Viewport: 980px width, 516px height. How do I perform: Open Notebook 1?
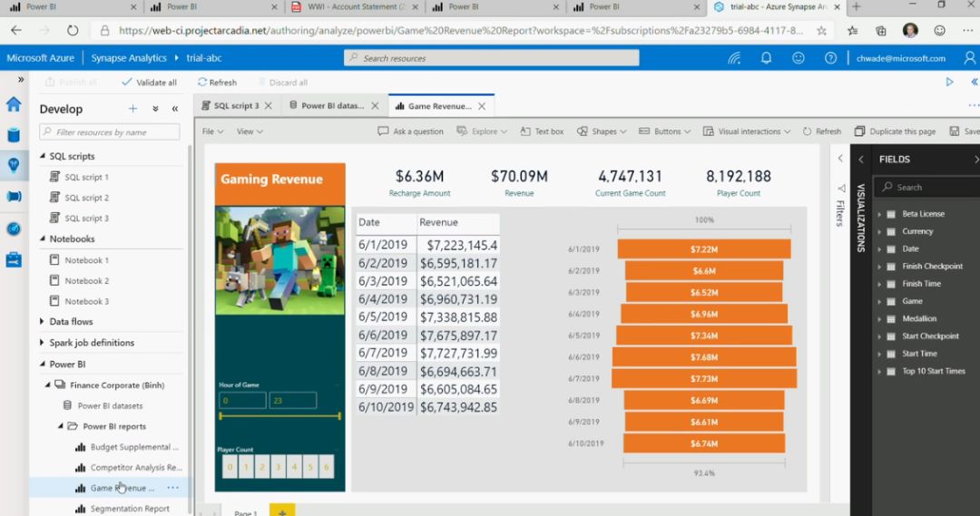(x=86, y=260)
